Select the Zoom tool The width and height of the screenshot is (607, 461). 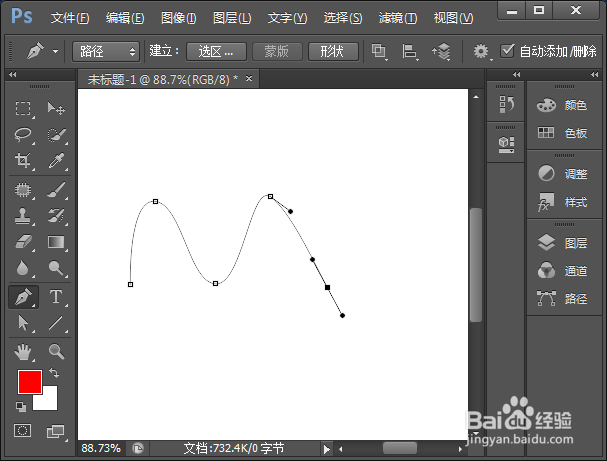click(x=56, y=352)
